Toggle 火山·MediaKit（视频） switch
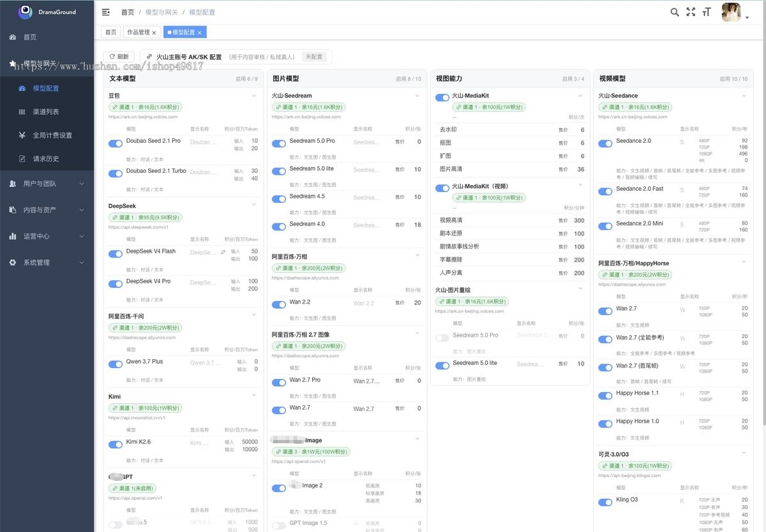Viewport: 766px width, 532px height. pyautogui.click(x=442, y=188)
